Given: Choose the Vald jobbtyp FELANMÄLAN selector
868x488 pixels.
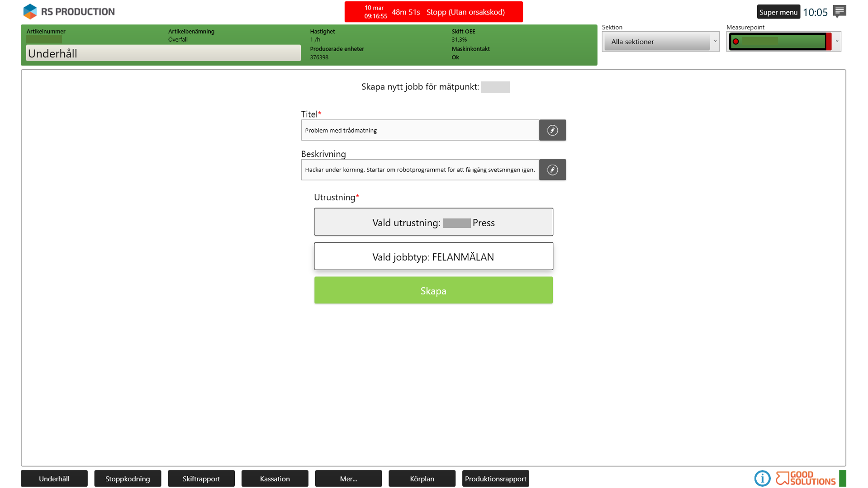Looking at the screenshot, I should click(x=433, y=256).
